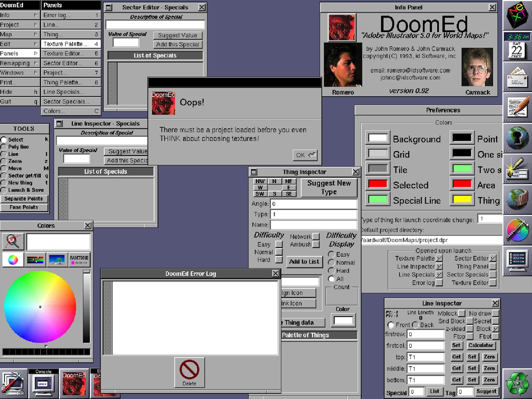The image size is (532, 399).
Task: Toggle the Ambush checkbox in Thing Inspector
Action: pyautogui.click(x=316, y=244)
